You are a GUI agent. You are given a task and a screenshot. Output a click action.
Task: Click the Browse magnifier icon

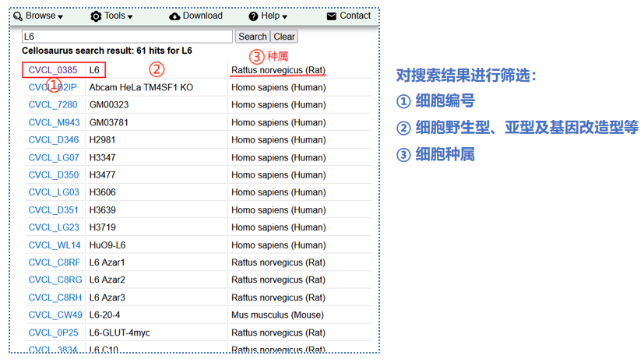(x=18, y=16)
